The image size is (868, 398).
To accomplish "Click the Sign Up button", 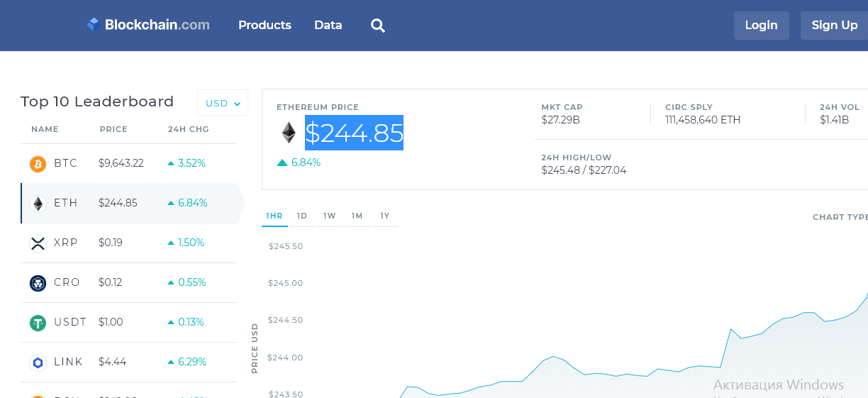I will coord(835,26).
